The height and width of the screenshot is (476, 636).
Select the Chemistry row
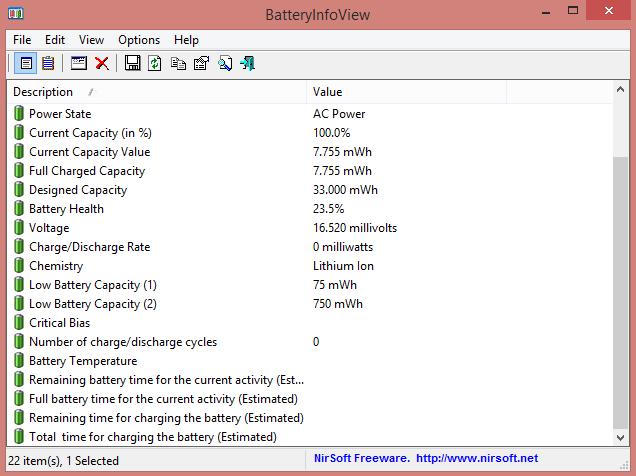[x=309, y=266]
